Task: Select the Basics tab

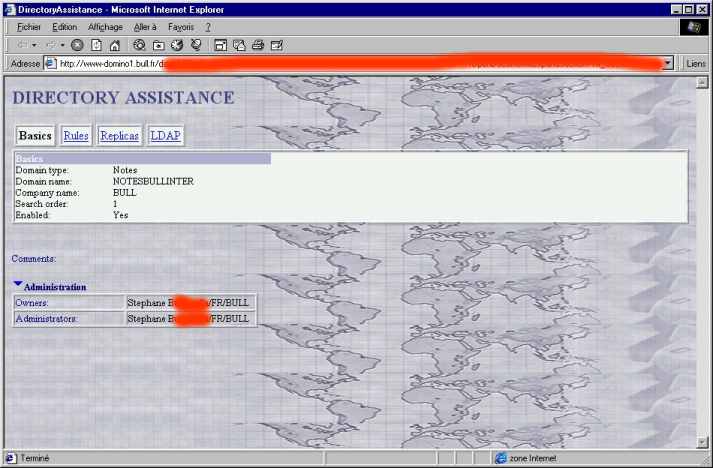Action: 35,136
